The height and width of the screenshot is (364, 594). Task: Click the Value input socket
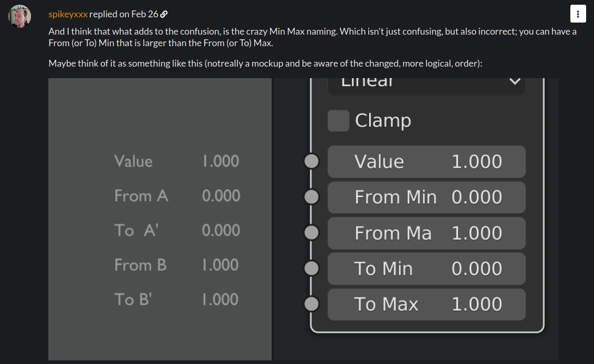click(312, 161)
